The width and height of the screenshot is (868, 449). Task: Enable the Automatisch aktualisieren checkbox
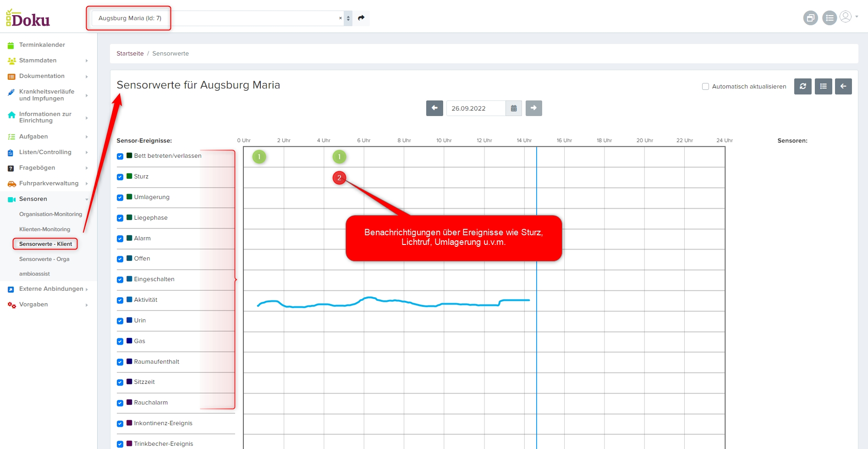706,86
